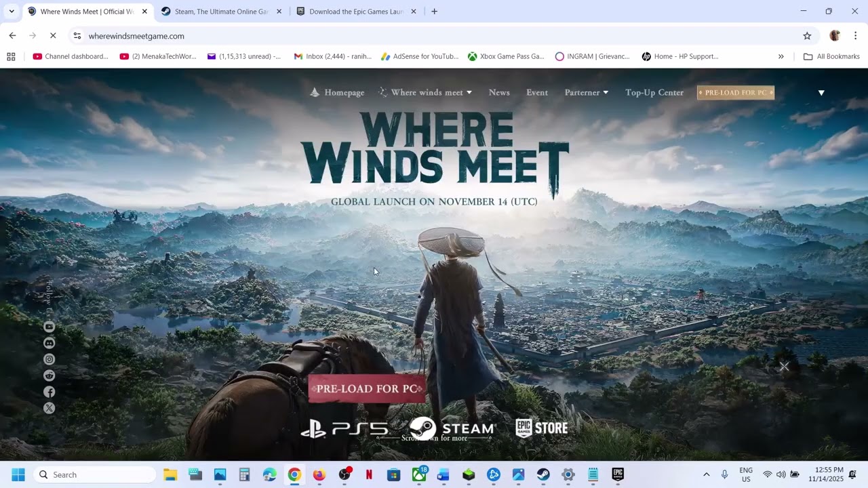
Task: Open the Reddit social link icon
Action: coord(50,375)
